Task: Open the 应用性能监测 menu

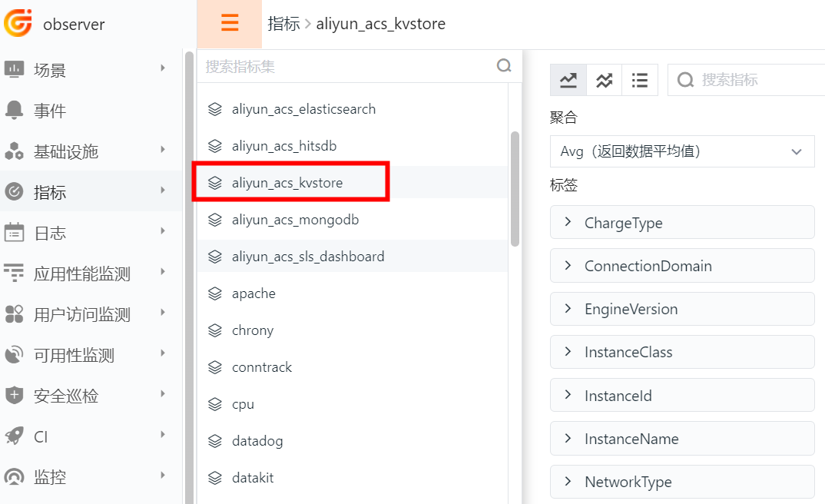Action: [x=91, y=273]
